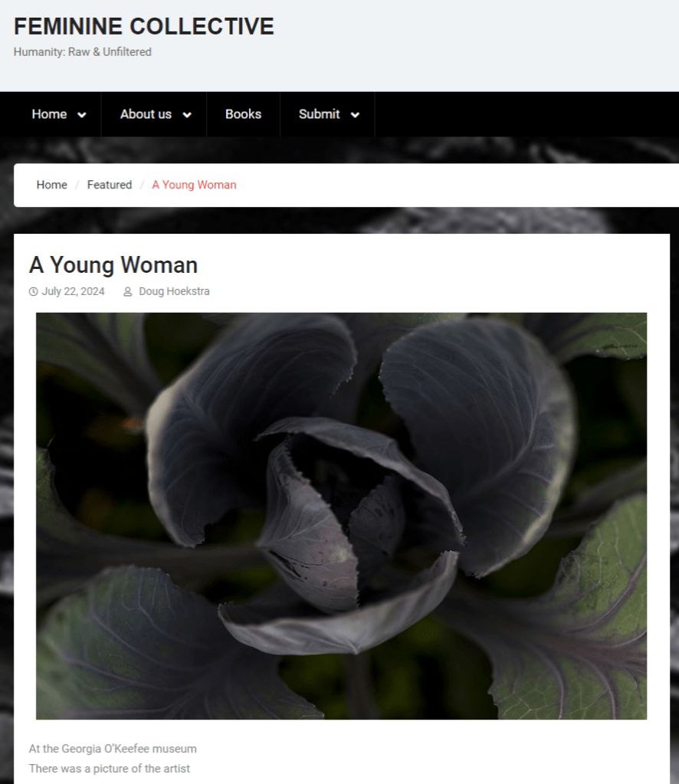
Task: Click the A Young Woman article heading
Action: coord(113,265)
